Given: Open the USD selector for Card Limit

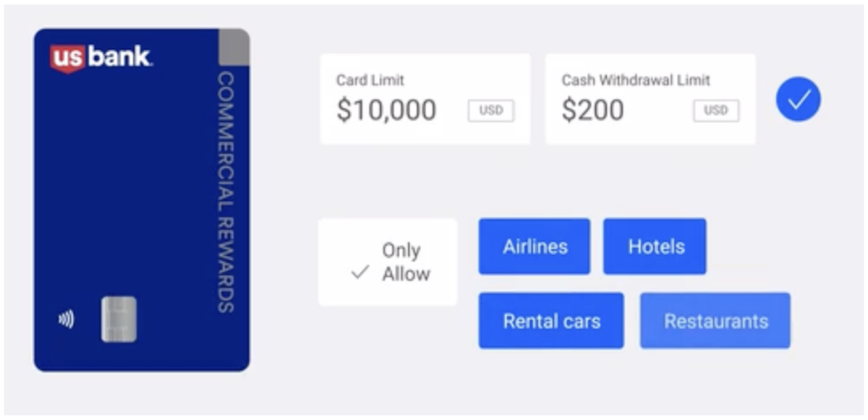Looking at the screenshot, I should (490, 111).
